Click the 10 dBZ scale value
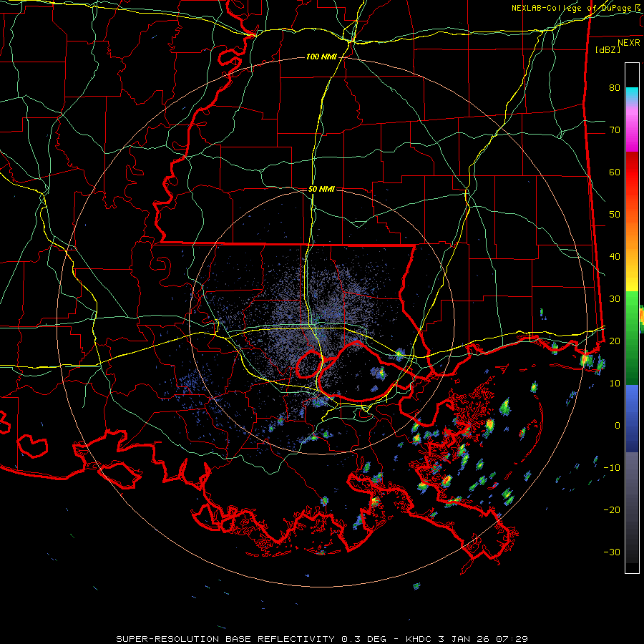This screenshot has height=644, width=644. 615,384
